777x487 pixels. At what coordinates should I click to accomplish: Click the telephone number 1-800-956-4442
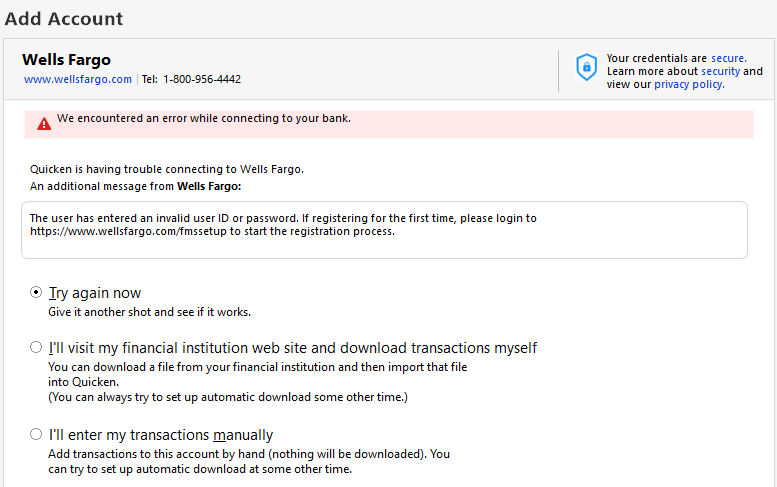coord(202,79)
